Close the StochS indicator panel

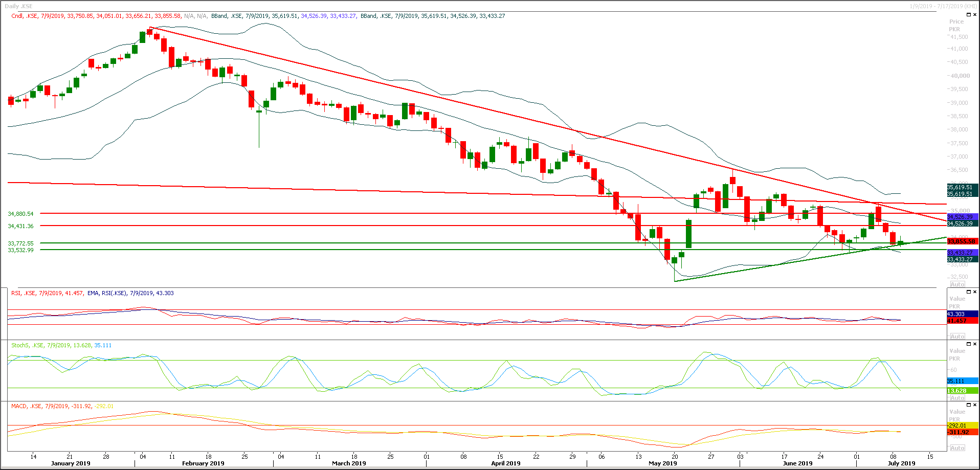coord(975,344)
